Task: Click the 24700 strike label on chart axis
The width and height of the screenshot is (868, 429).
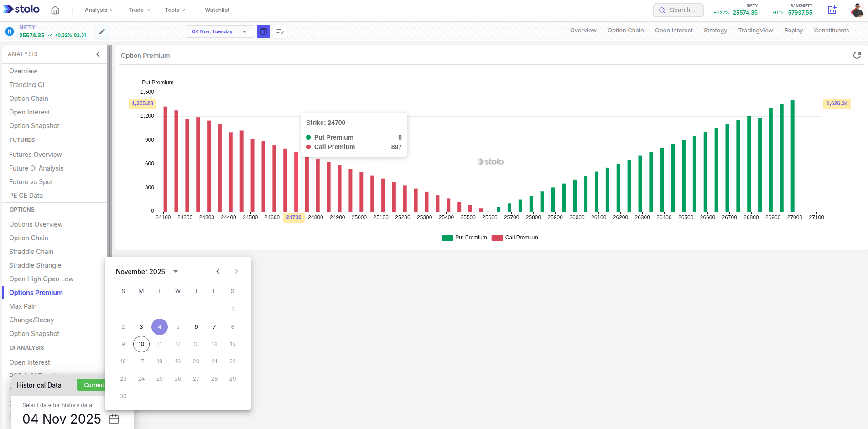Action: [x=293, y=217]
